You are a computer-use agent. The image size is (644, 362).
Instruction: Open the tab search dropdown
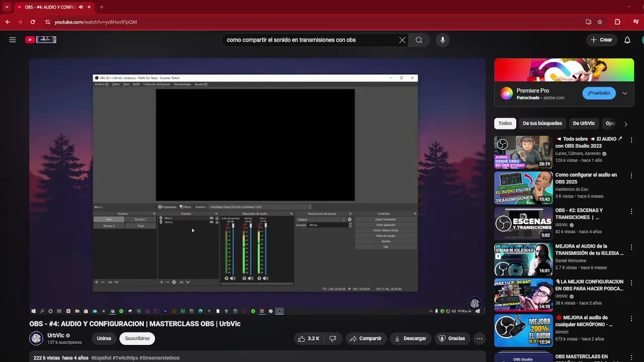pyautogui.click(x=7, y=7)
